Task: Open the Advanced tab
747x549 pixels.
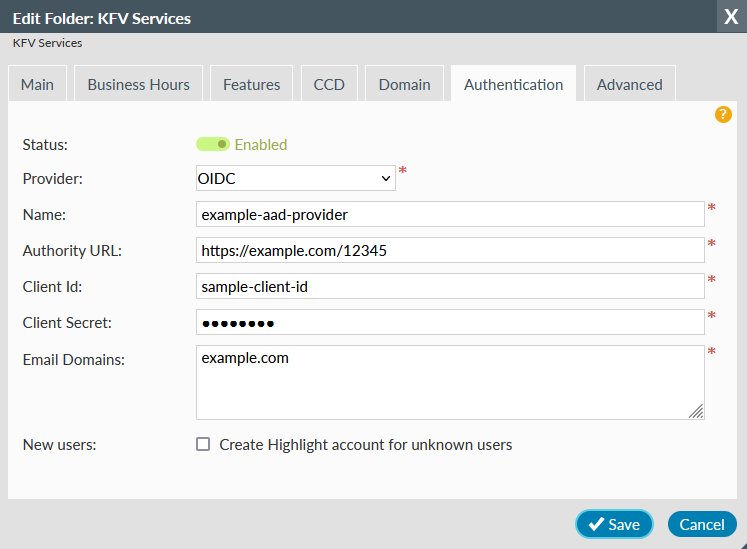Action: click(x=630, y=84)
